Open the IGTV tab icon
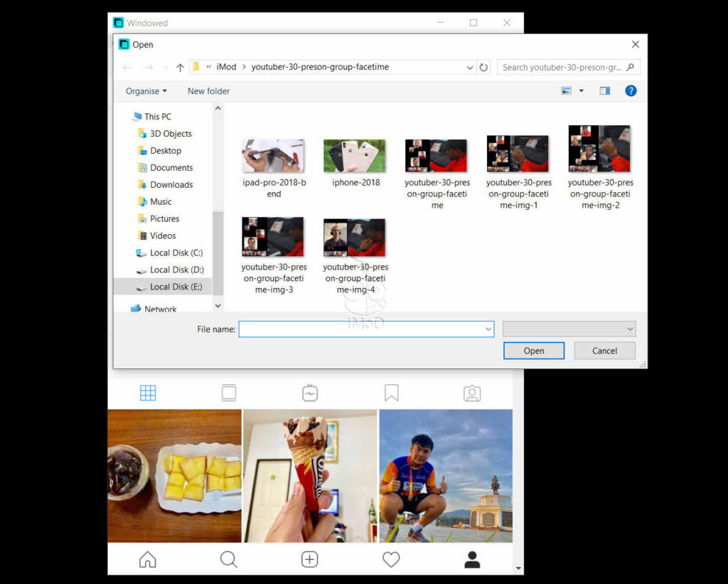Image resolution: width=728 pixels, height=584 pixels. 309,393
